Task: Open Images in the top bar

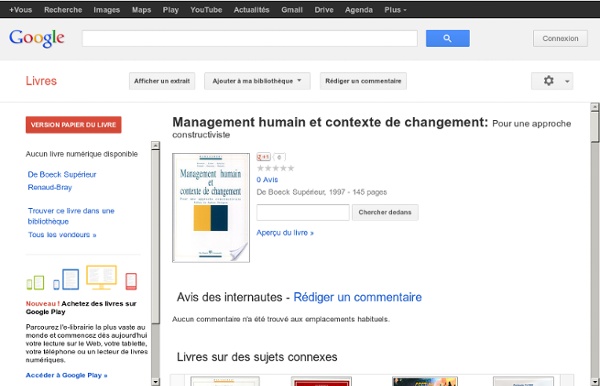Action: pyautogui.click(x=107, y=10)
